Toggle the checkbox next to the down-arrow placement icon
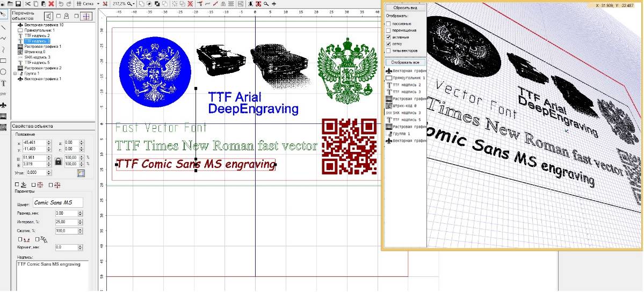Screen dimensions: 644x293 pyautogui.click(x=17, y=185)
